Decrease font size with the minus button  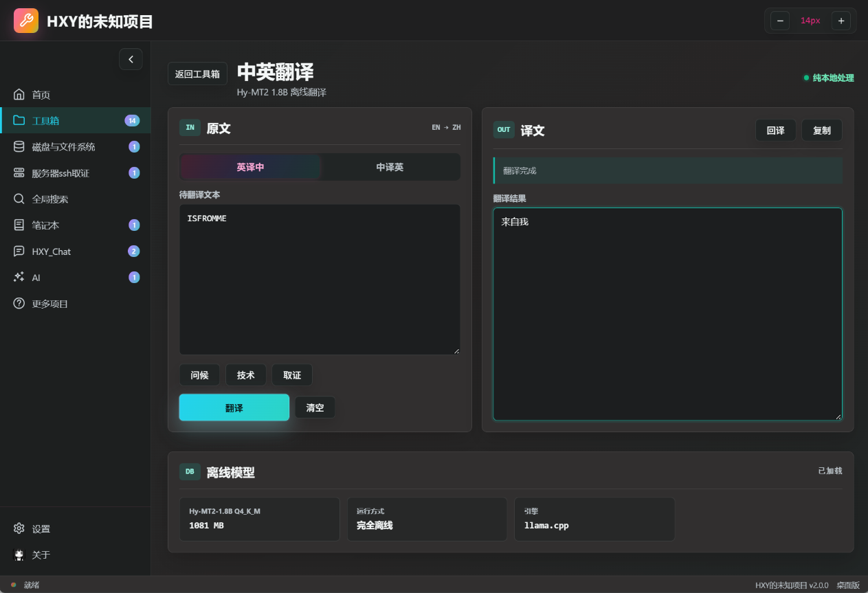[x=780, y=21]
